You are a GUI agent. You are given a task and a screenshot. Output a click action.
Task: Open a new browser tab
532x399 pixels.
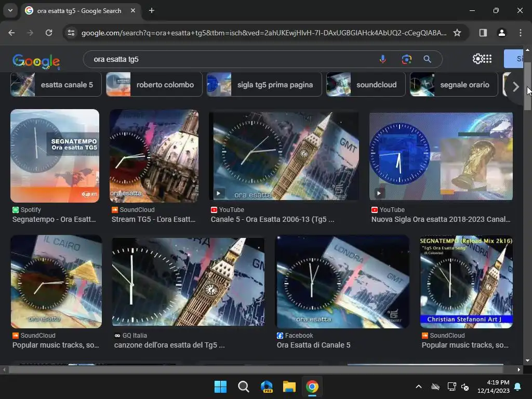pos(152,10)
